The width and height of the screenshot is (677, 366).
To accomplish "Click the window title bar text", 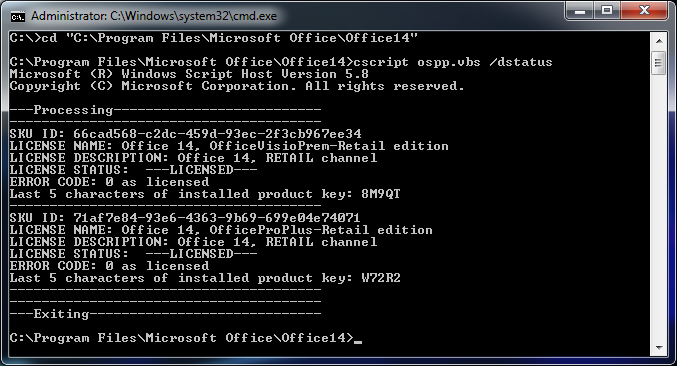I will [154, 16].
